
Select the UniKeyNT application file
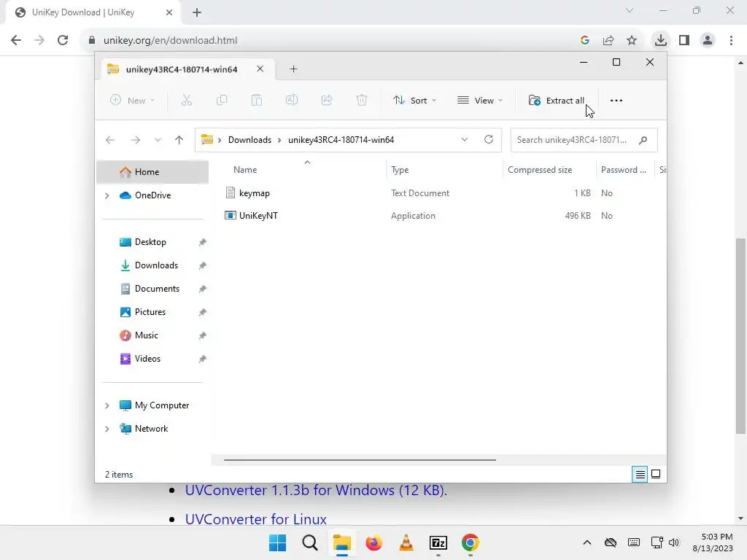(258, 216)
